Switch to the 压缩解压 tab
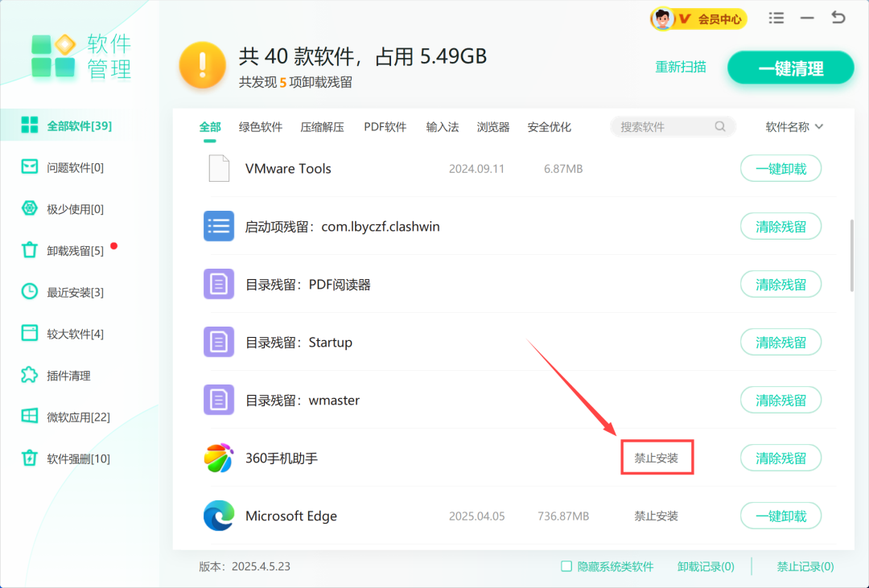This screenshot has width=869, height=588. [x=322, y=127]
